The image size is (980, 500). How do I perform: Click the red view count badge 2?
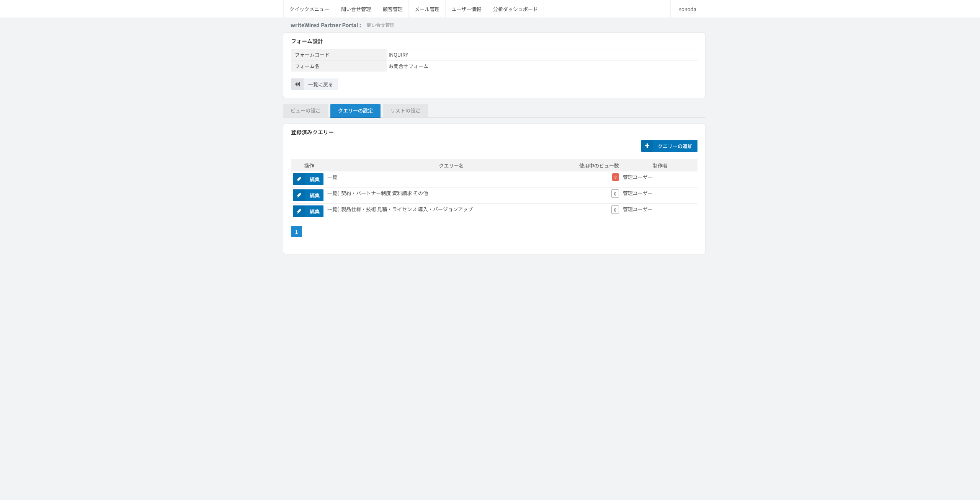pos(616,177)
